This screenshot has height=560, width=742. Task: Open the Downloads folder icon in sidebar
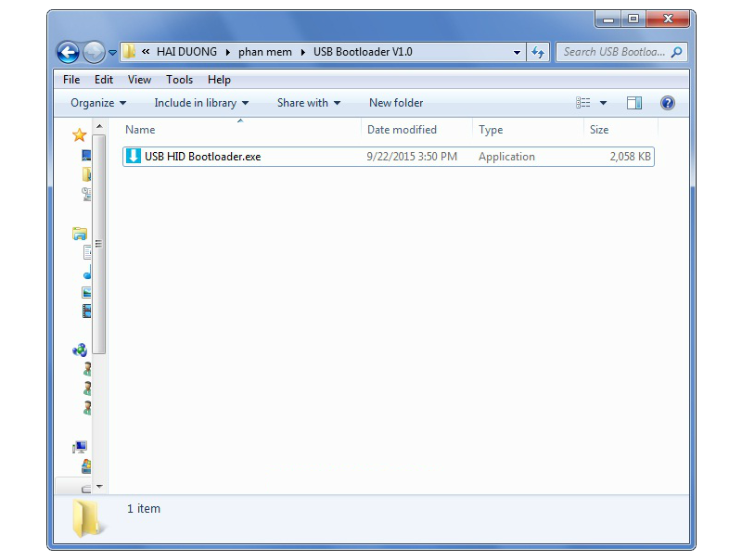pyautogui.click(x=86, y=174)
